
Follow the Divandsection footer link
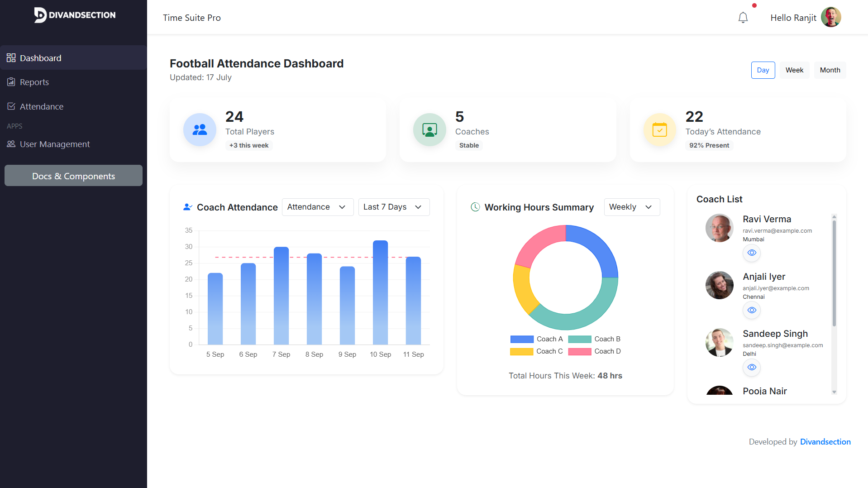click(825, 442)
